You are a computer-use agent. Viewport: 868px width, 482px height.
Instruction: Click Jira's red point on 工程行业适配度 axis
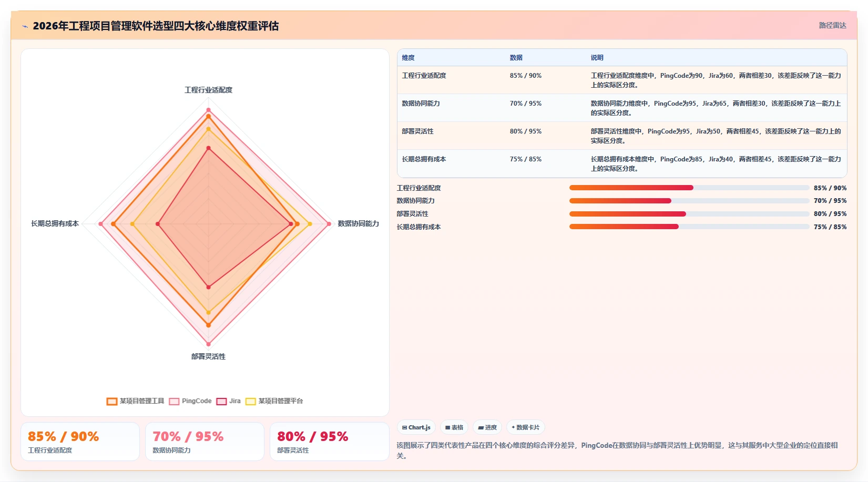click(208, 148)
